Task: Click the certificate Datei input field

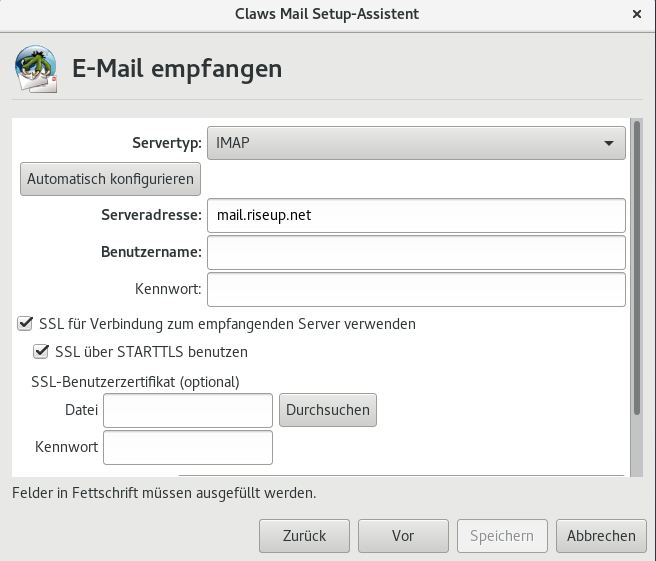Action: (x=188, y=410)
